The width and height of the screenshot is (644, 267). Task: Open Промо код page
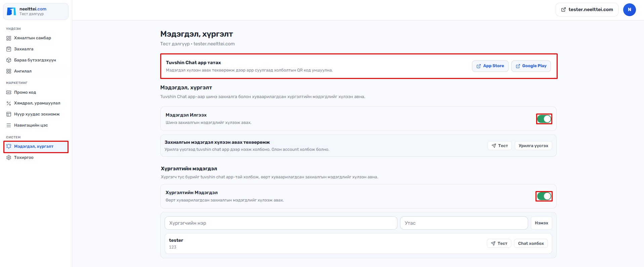36,92
